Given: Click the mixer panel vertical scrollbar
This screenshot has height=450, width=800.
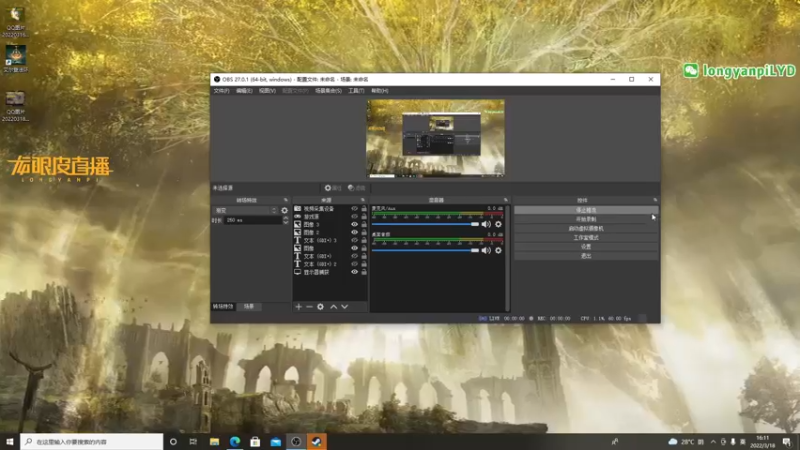Looking at the screenshot, I should coord(508,258).
